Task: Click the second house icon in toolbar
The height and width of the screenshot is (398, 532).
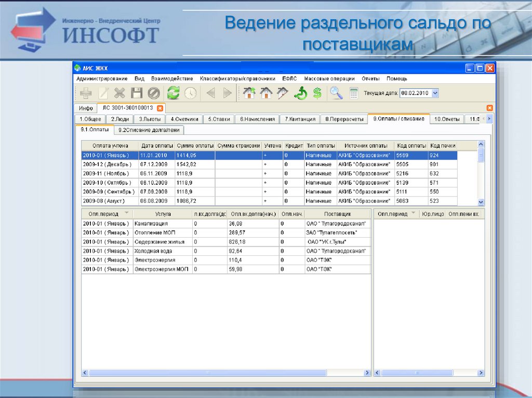Action: coord(266,93)
